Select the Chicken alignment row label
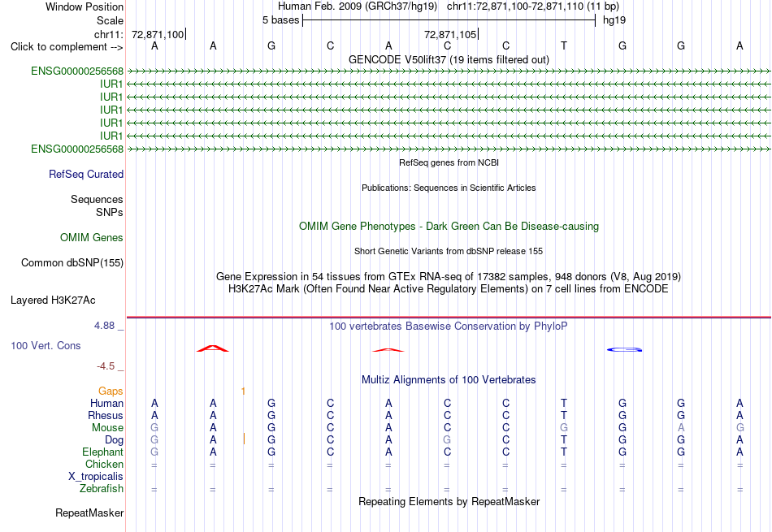 [104, 464]
